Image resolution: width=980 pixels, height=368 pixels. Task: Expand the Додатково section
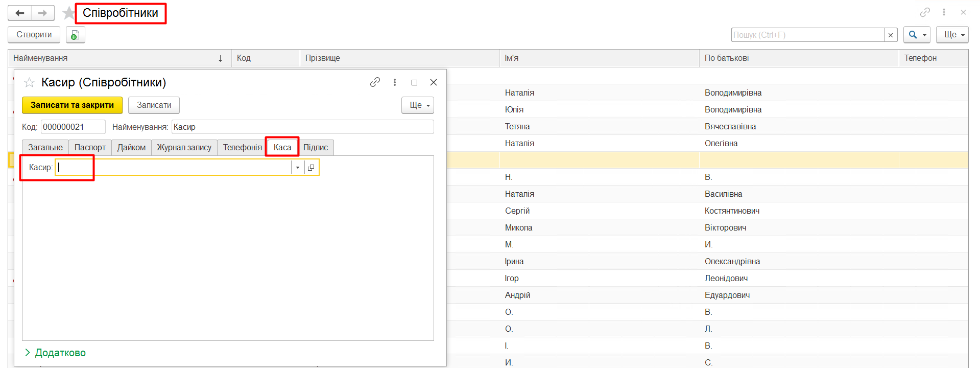[x=55, y=353]
